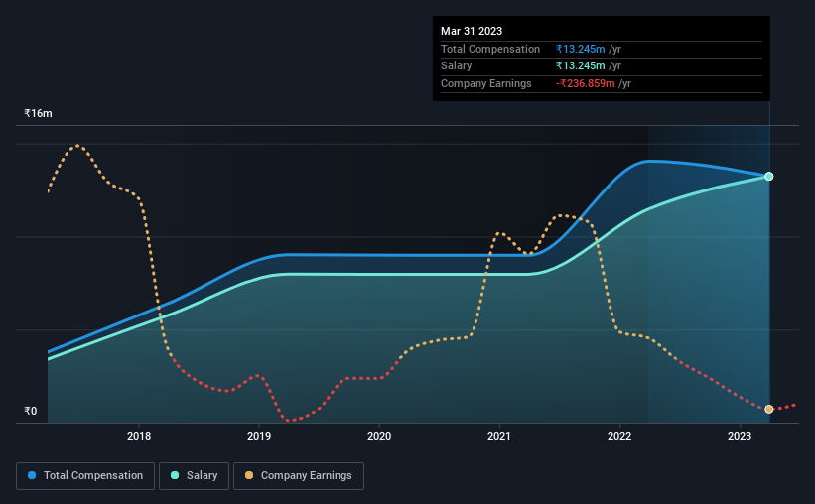815x504 pixels.
Task: Toggle the Total Compensation legend button
Action: (85, 476)
